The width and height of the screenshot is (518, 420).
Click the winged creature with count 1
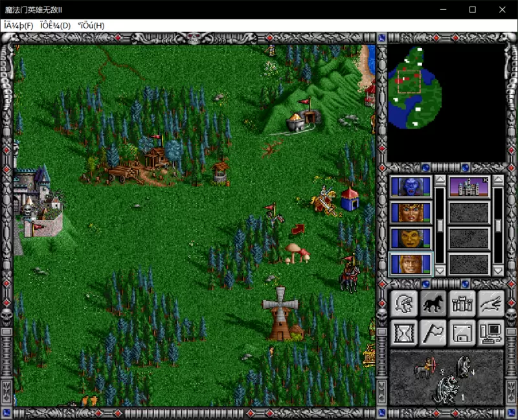coord(446,390)
